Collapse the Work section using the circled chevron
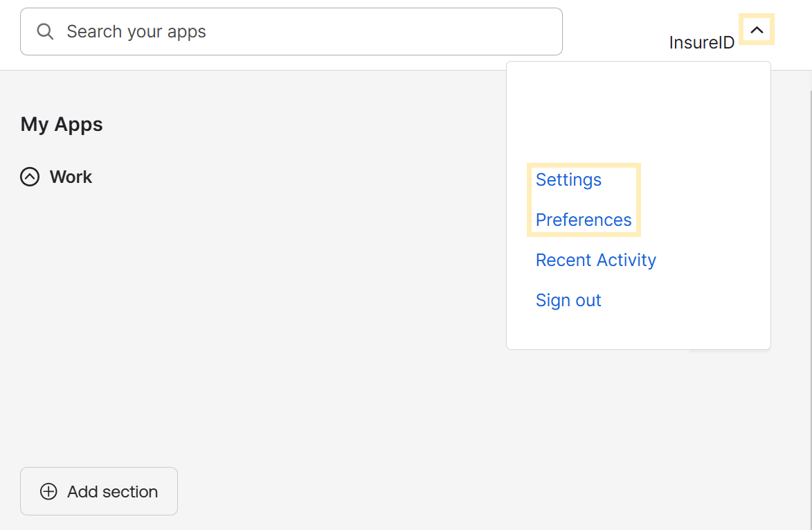Viewport: 812px width, 530px height. click(x=30, y=177)
